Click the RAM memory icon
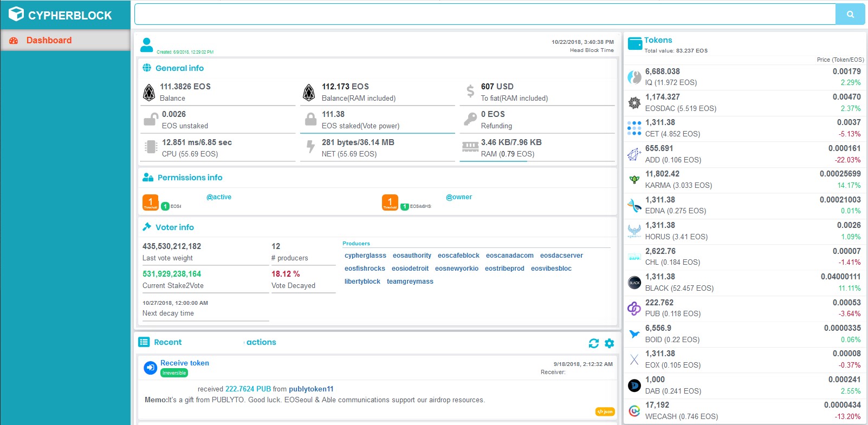Screen dimensions: 868x425 pyautogui.click(x=470, y=146)
